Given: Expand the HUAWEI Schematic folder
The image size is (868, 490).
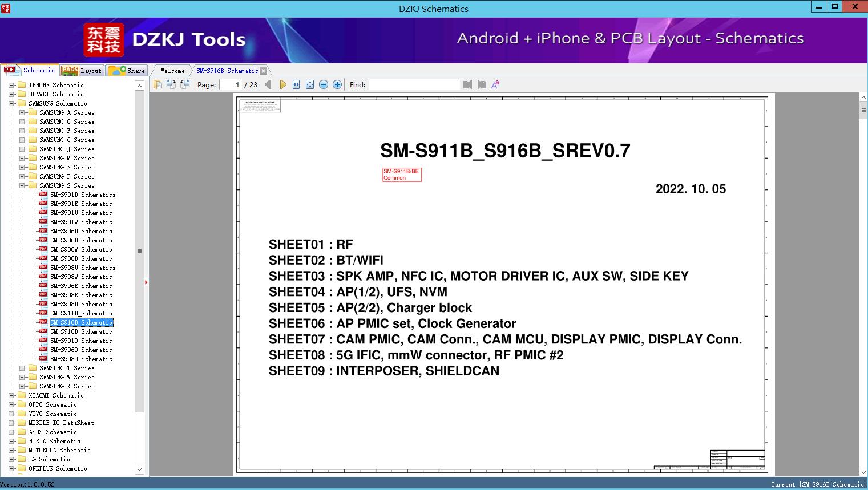Looking at the screenshot, I should click(x=11, y=94).
